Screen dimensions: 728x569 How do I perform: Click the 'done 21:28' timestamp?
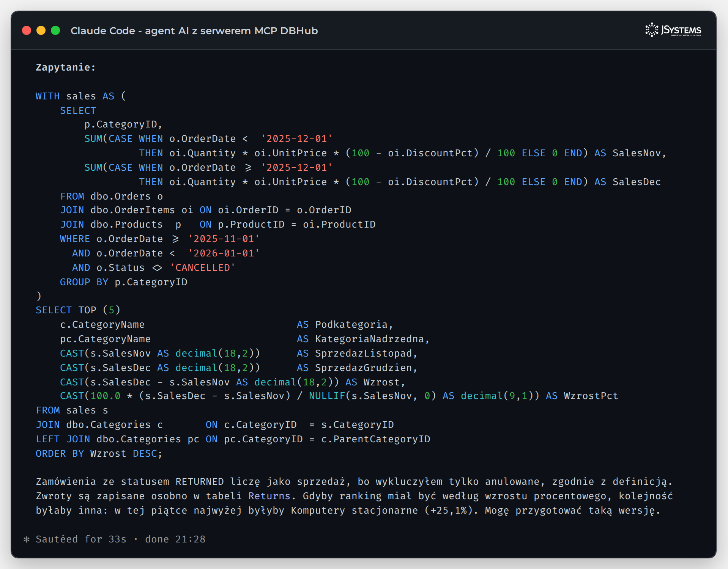click(175, 539)
